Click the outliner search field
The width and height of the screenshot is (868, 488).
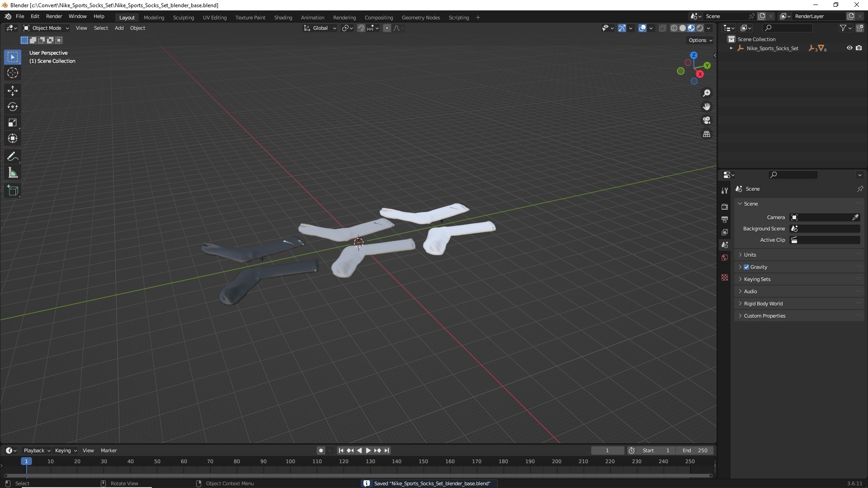pos(788,28)
